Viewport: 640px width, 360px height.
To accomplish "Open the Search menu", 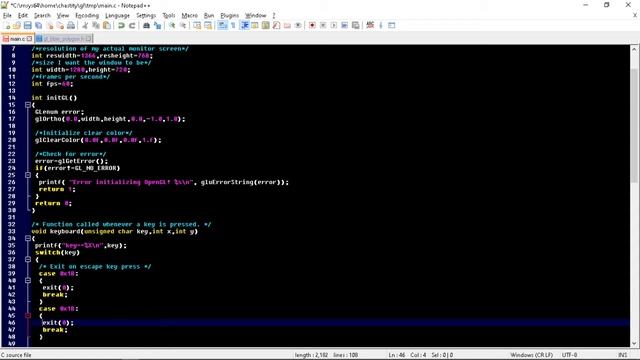I will pyautogui.click(x=42, y=16).
